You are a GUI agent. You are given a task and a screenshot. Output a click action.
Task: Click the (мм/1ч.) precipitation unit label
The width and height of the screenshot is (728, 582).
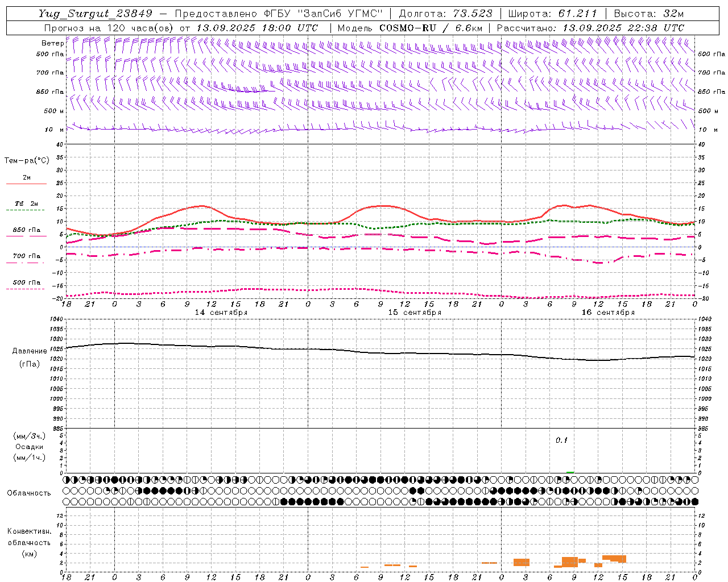coord(29,458)
